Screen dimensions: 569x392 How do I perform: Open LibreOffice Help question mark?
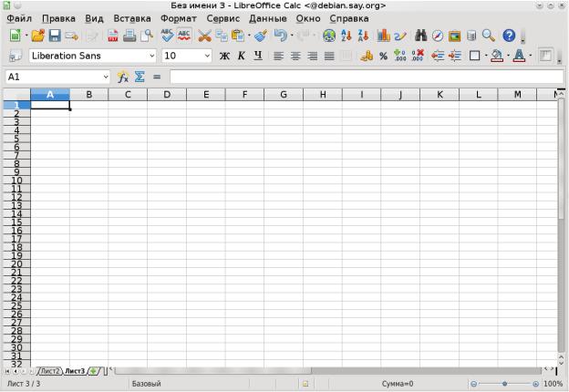(509, 36)
